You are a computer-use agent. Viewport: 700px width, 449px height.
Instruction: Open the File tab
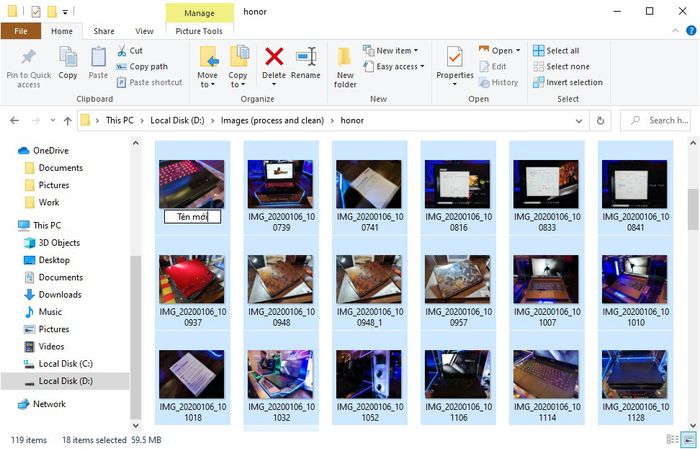[21, 31]
